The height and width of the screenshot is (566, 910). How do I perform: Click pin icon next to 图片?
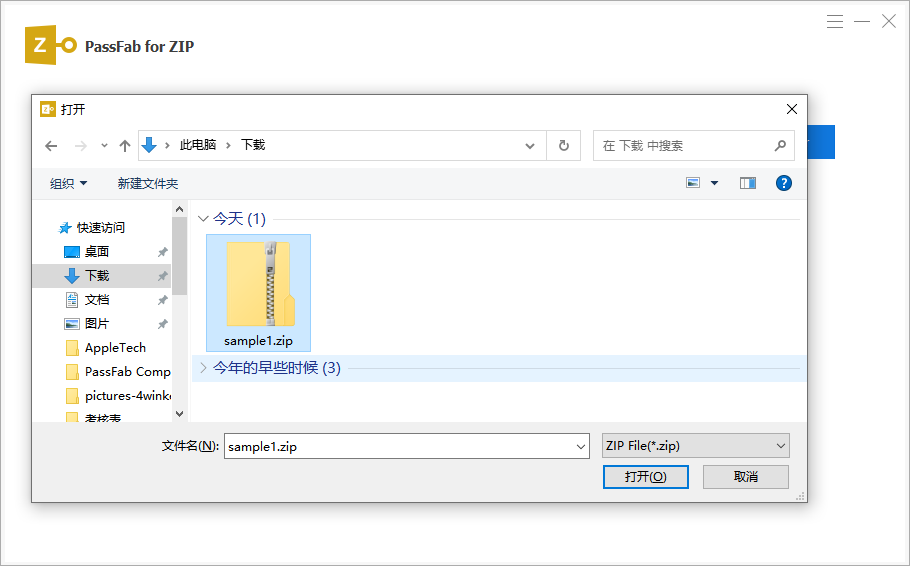(x=162, y=324)
